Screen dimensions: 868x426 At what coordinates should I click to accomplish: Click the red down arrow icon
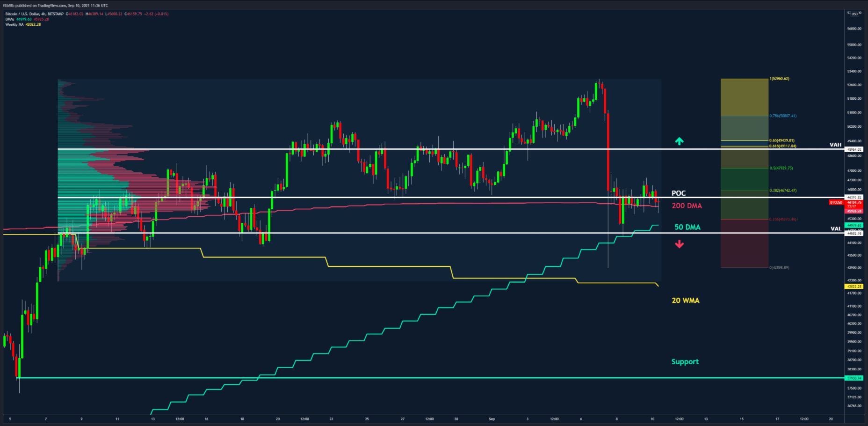pyautogui.click(x=679, y=244)
